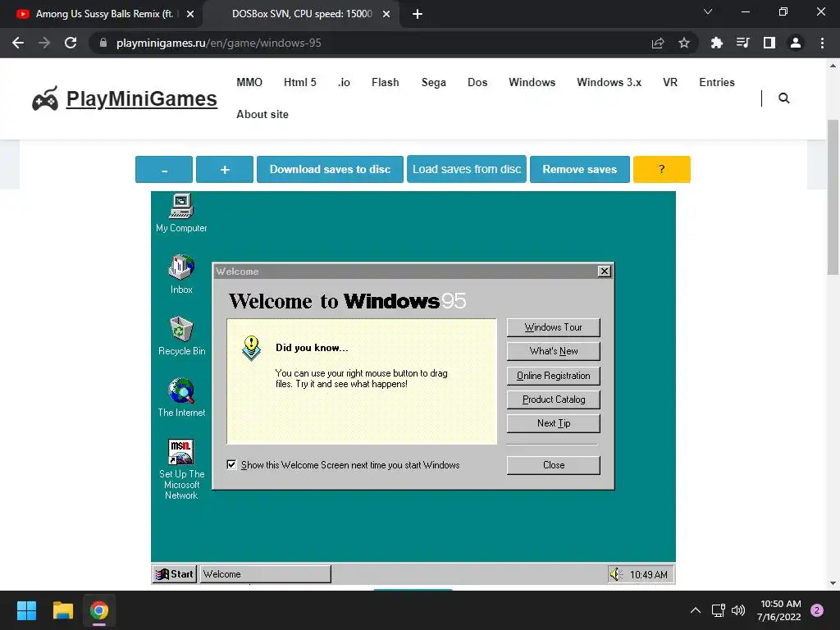Expand the hidden tray icons chevron
This screenshot has height=630, width=840.
[x=696, y=610]
